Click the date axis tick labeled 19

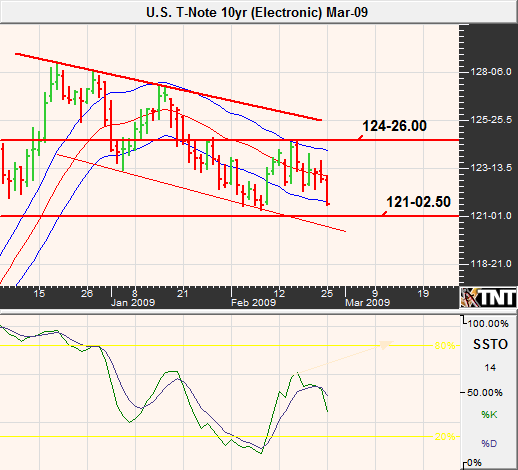(x=423, y=293)
